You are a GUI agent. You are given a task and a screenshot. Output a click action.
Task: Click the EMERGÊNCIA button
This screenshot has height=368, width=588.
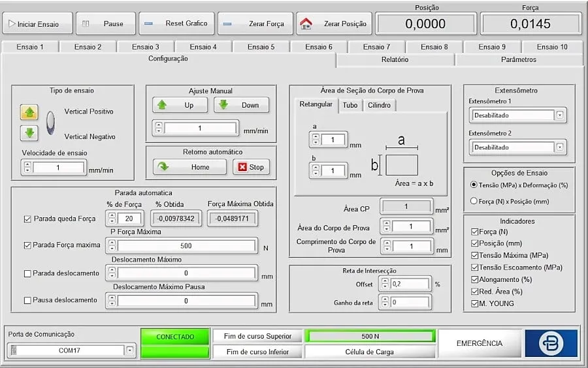click(x=480, y=343)
